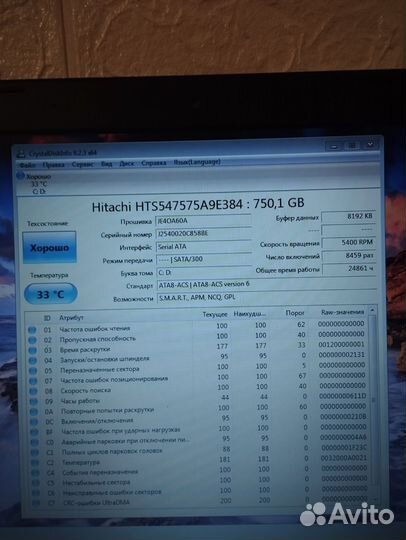Click the 33 °C temperature button
Image resolution: width=406 pixels, height=540 pixels.
51,294
